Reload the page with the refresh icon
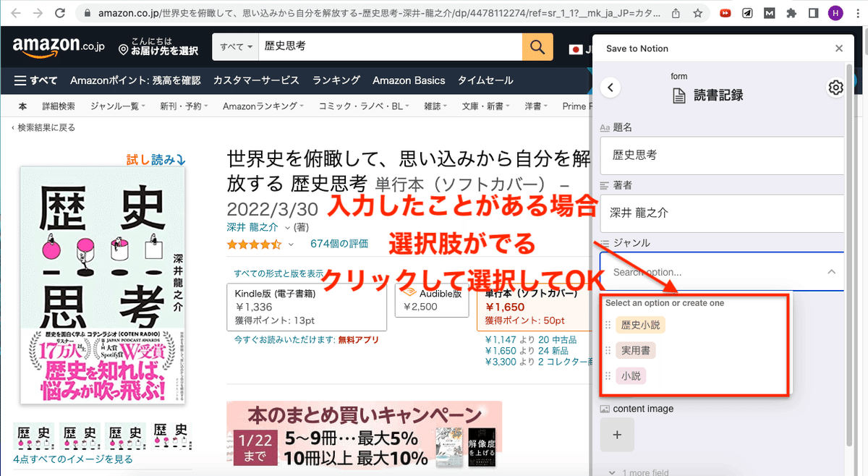Viewport: 868px width, 476px height. (x=60, y=13)
